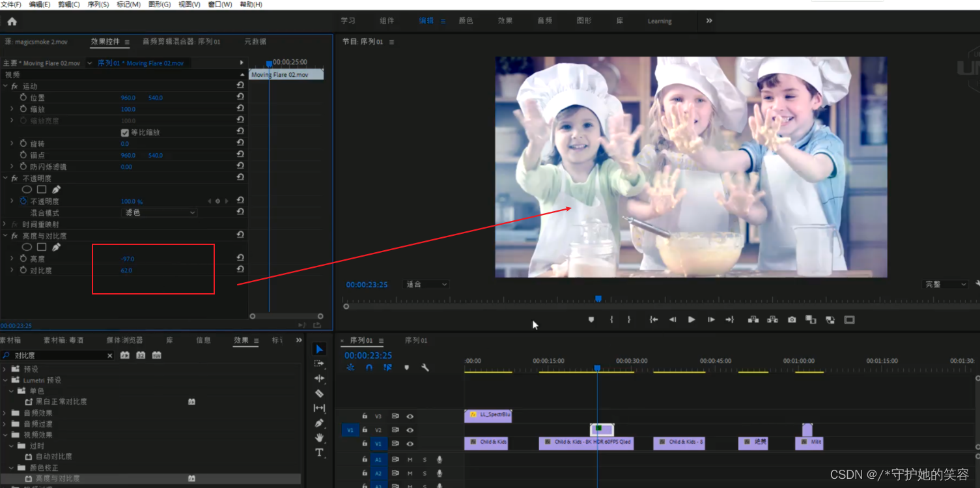The width and height of the screenshot is (980, 488).
Task: Open the blend mode dropdown
Action: [x=160, y=212]
